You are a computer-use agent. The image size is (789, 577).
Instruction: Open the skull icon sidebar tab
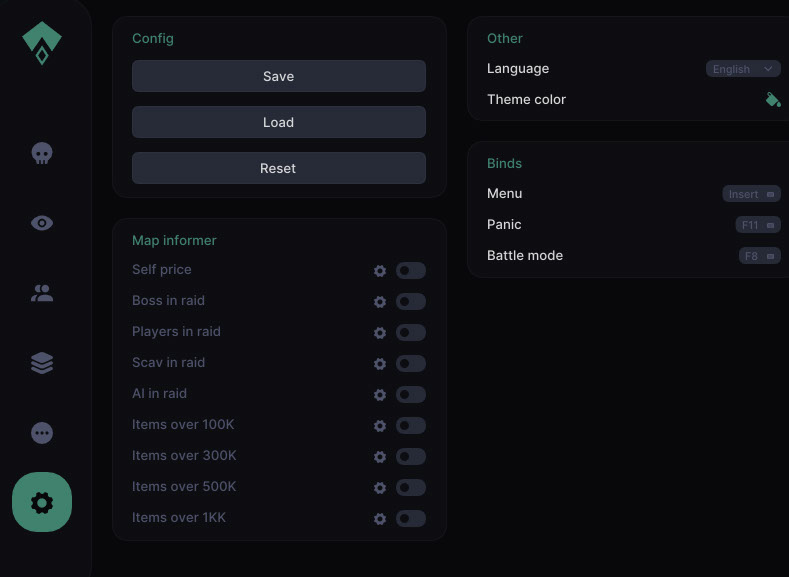[42, 153]
